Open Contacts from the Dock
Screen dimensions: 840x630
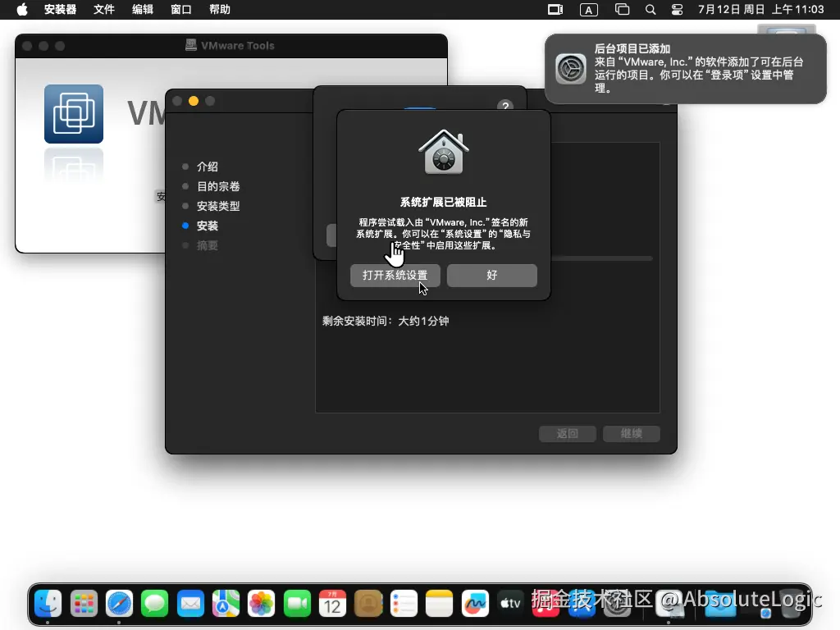coord(368,604)
